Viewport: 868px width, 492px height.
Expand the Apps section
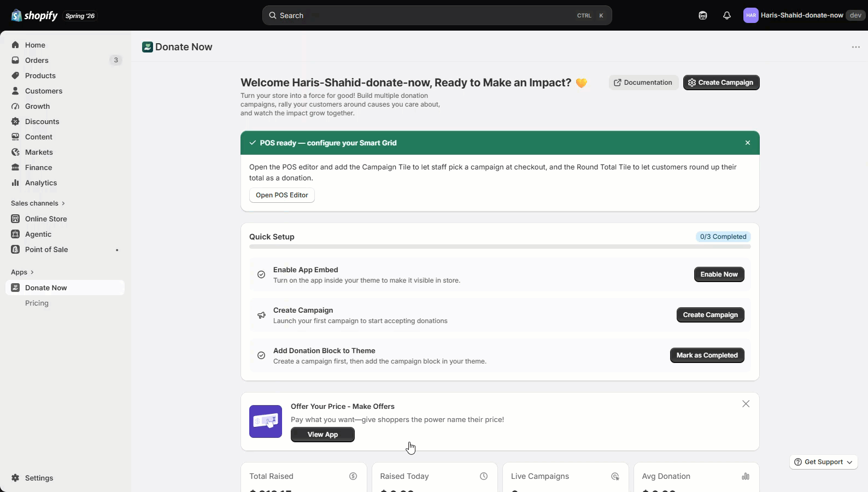point(22,272)
